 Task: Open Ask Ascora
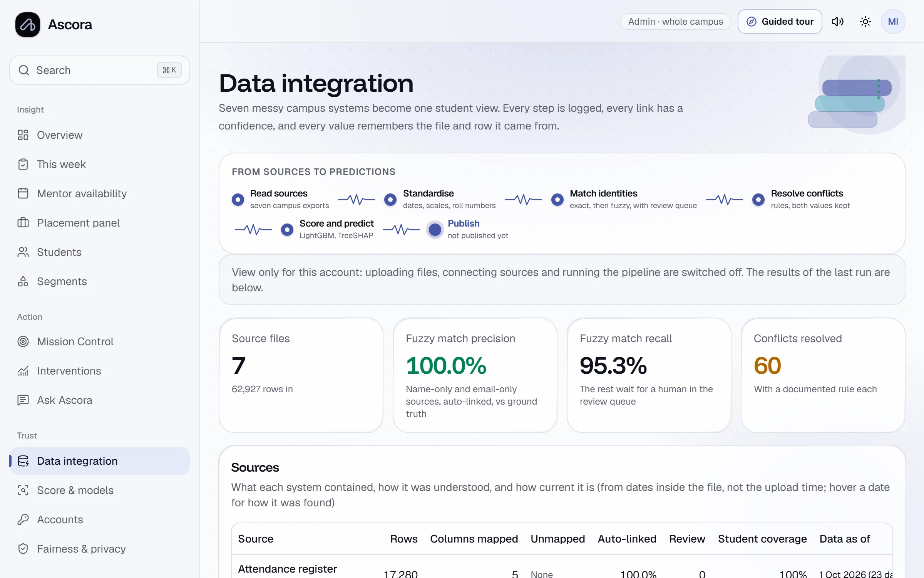point(100,400)
